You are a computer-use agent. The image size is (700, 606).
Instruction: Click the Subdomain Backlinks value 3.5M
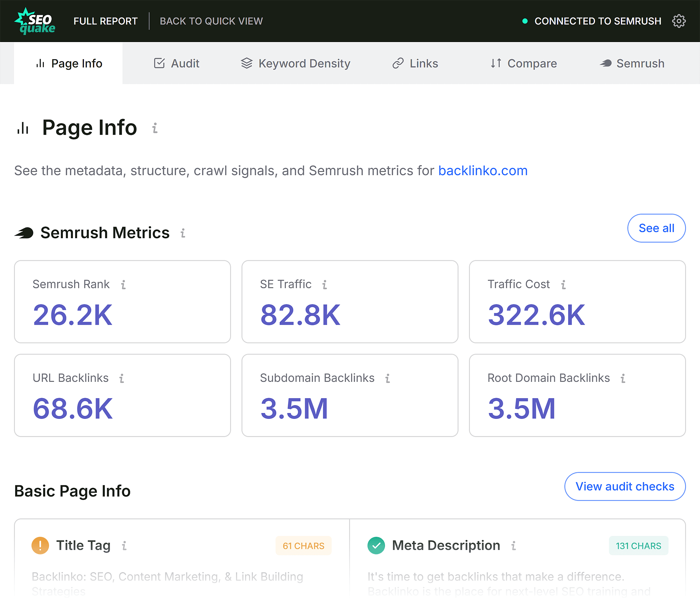(294, 409)
